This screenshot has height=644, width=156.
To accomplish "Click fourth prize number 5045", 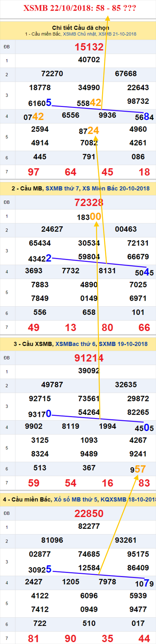I will (144, 272).
